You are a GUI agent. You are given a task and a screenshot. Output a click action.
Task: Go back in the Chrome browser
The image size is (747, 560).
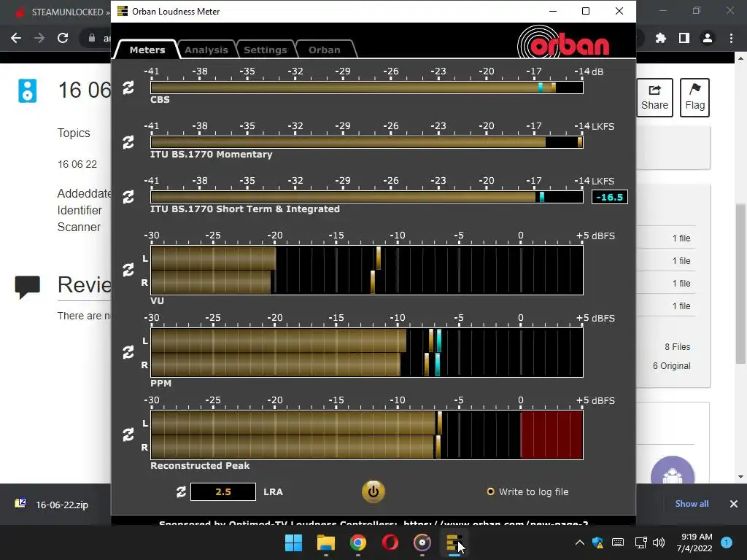16,38
